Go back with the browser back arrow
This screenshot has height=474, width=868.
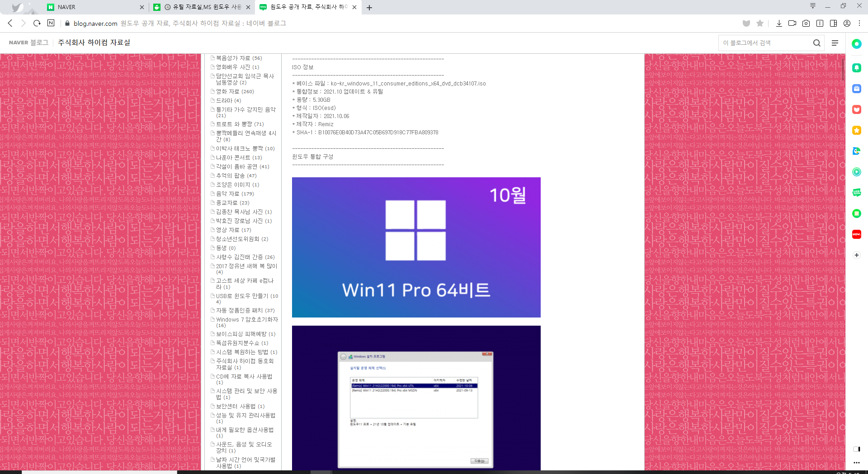[10, 23]
